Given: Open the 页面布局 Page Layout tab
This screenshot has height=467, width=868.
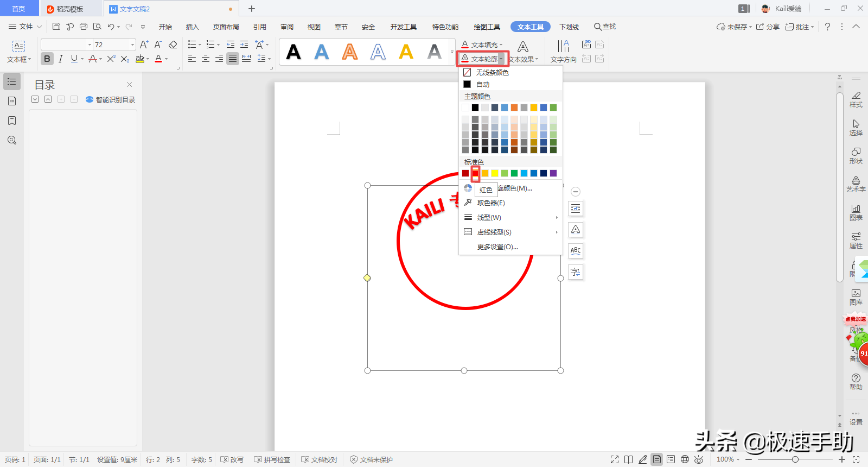Looking at the screenshot, I should [x=226, y=27].
